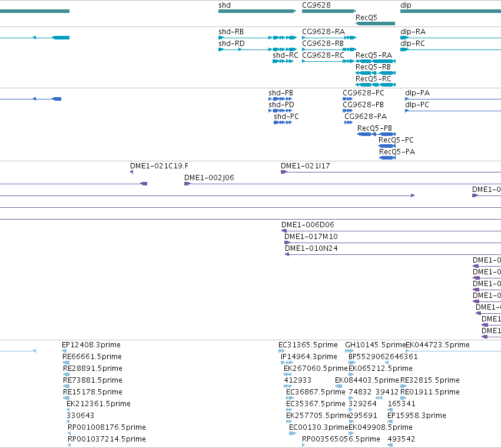Click EST RE73881.5prime
This screenshot has height=448, width=501.
[66, 387]
